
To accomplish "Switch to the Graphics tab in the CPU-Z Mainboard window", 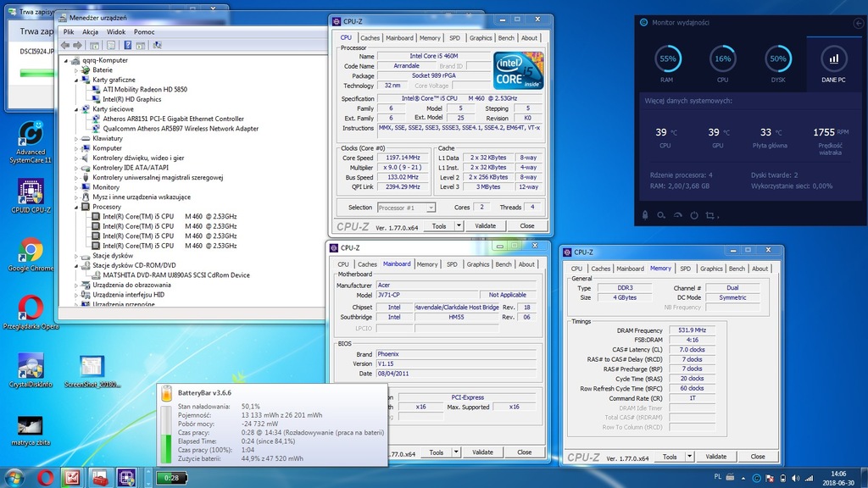I will click(x=478, y=264).
